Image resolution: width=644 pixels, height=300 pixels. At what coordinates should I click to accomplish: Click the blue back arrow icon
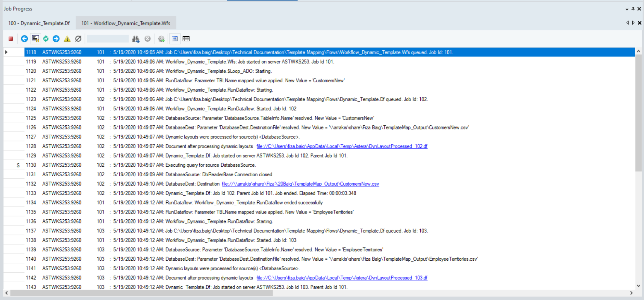coord(24,39)
